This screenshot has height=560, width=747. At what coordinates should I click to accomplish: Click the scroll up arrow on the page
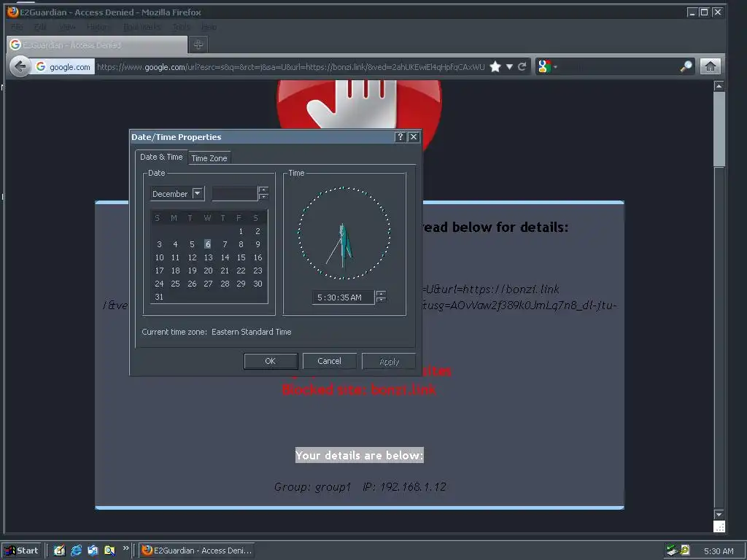[719, 86]
